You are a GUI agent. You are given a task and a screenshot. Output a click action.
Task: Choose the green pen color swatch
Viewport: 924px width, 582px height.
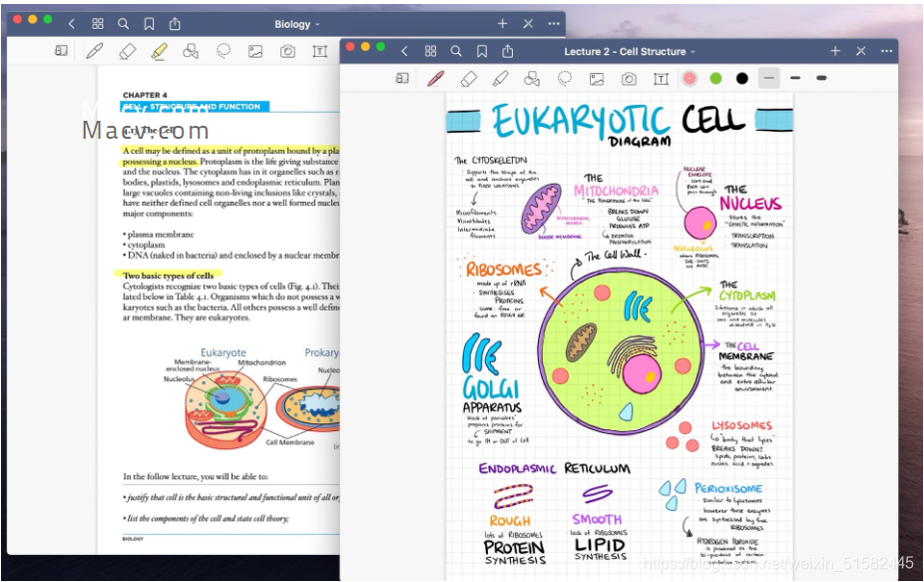pos(716,79)
